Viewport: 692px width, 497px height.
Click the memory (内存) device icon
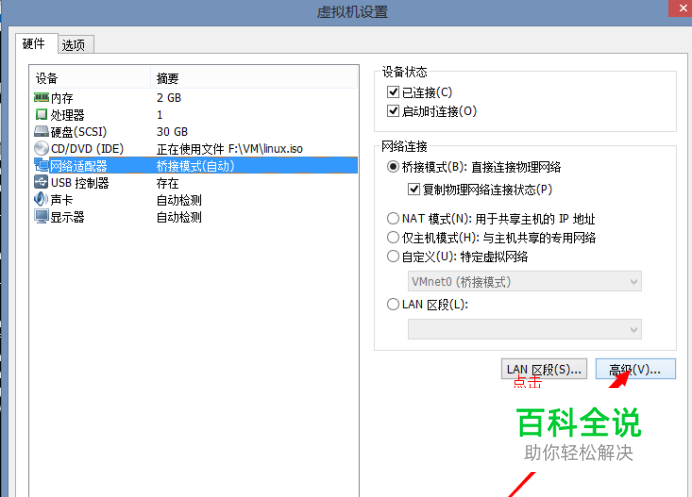tap(41, 98)
